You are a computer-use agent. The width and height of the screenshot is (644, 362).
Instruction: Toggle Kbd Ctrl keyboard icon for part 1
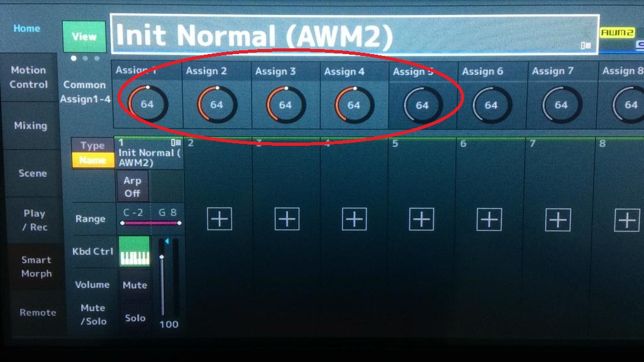pyautogui.click(x=135, y=251)
